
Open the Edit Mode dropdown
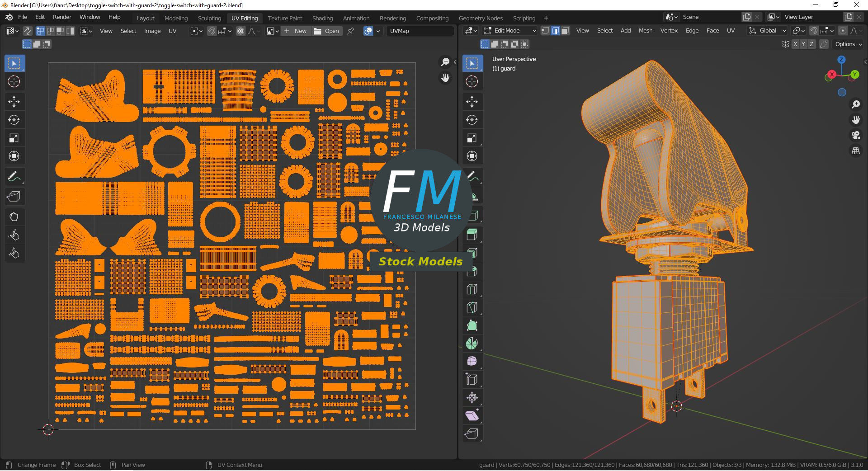510,31
